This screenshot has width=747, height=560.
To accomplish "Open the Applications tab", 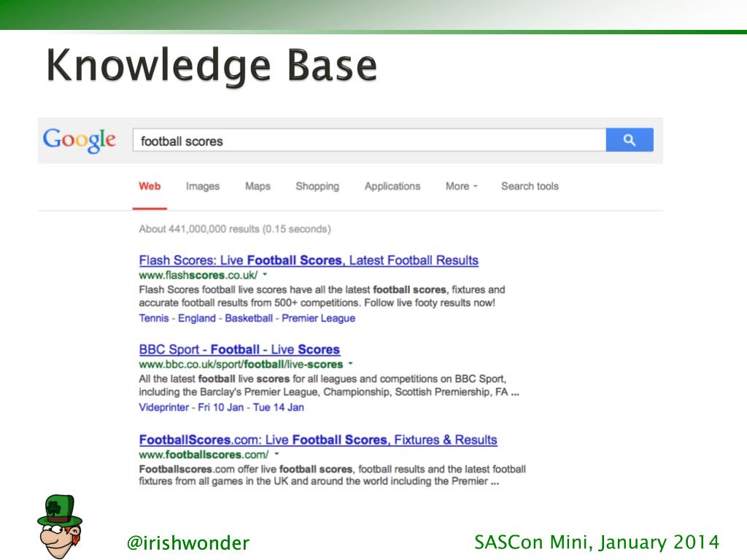I will [x=392, y=186].
